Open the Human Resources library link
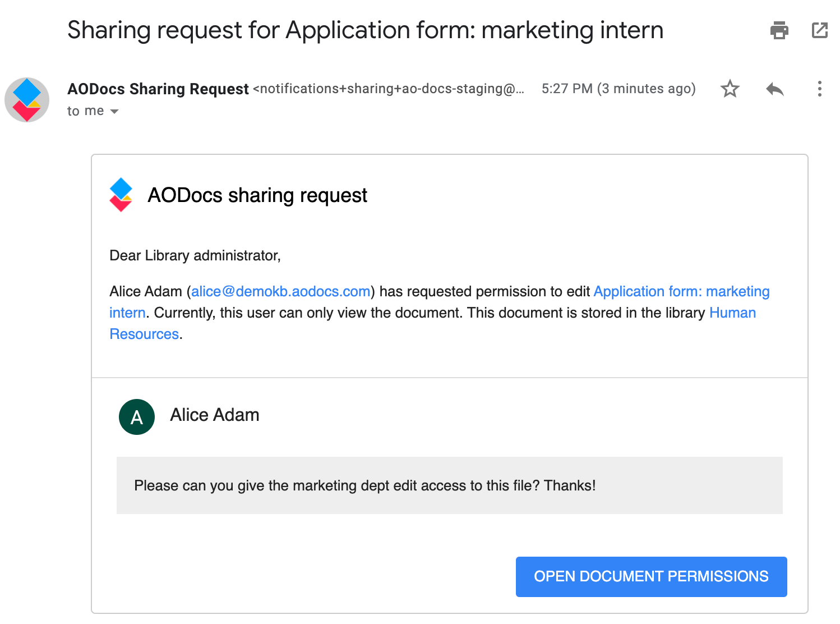This screenshot has width=840, height=624. (732, 313)
